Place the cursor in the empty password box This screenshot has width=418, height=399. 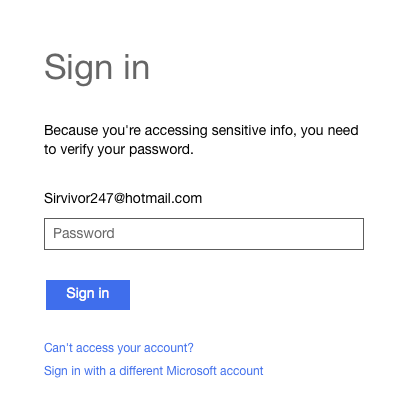coord(204,234)
